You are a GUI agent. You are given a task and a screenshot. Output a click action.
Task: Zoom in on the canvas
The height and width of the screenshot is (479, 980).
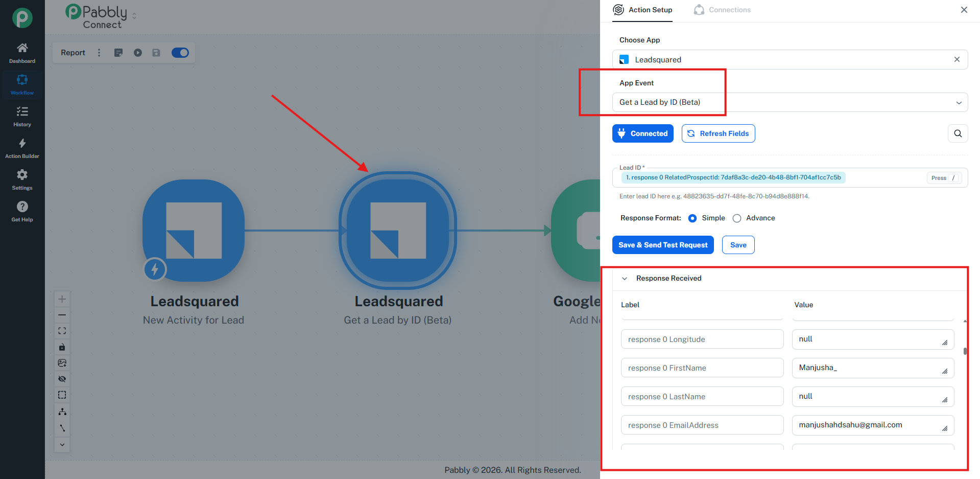tap(62, 299)
